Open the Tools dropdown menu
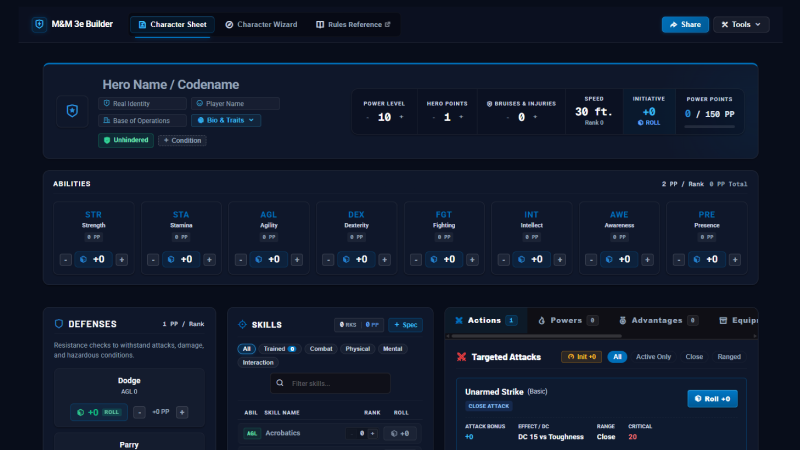This screenshot has height=450, width=800. coord(741,24)
